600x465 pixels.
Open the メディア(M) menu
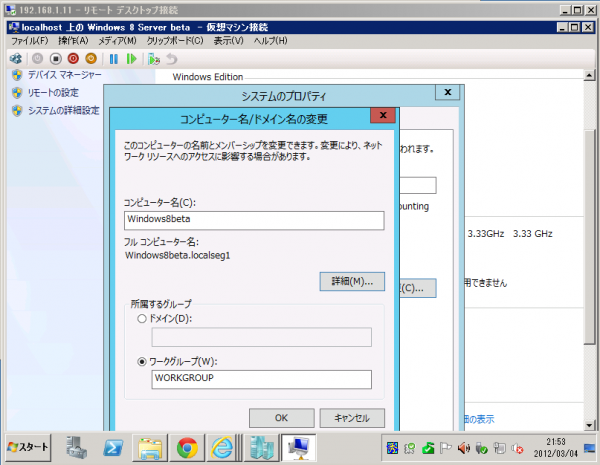117,41
